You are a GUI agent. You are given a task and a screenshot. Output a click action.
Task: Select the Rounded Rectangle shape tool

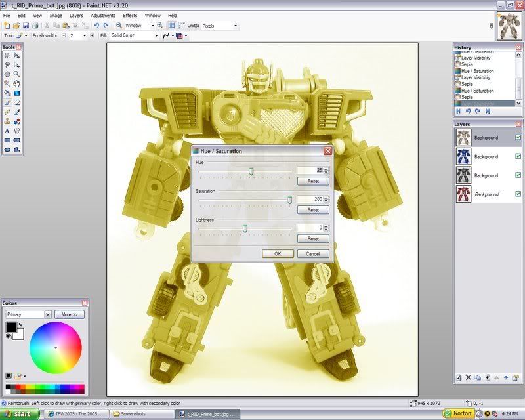coord(17,140)
